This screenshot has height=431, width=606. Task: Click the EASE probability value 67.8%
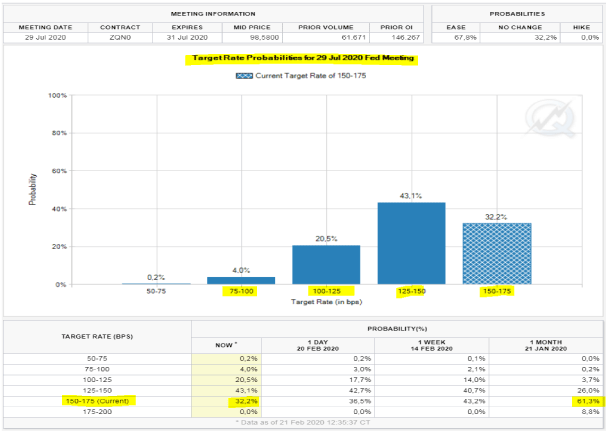point(455,35)
